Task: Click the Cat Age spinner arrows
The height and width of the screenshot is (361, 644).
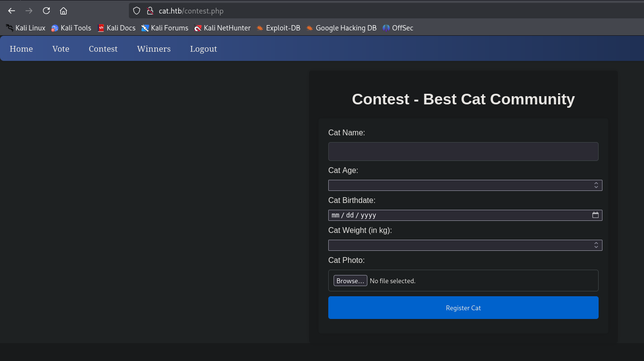Action: tap(596, 185)
